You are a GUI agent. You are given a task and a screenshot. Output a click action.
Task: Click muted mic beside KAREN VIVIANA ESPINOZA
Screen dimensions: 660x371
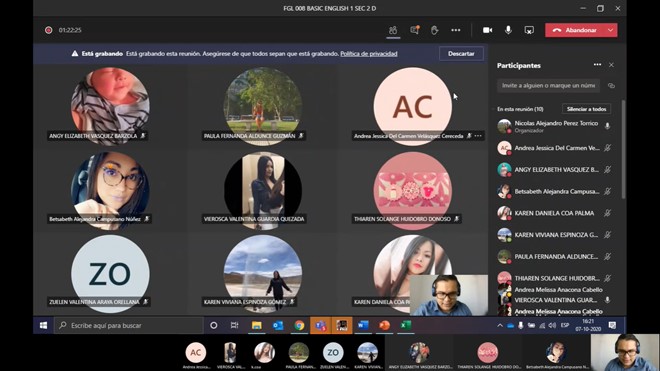pyautogui.click(x=607, y=235)
